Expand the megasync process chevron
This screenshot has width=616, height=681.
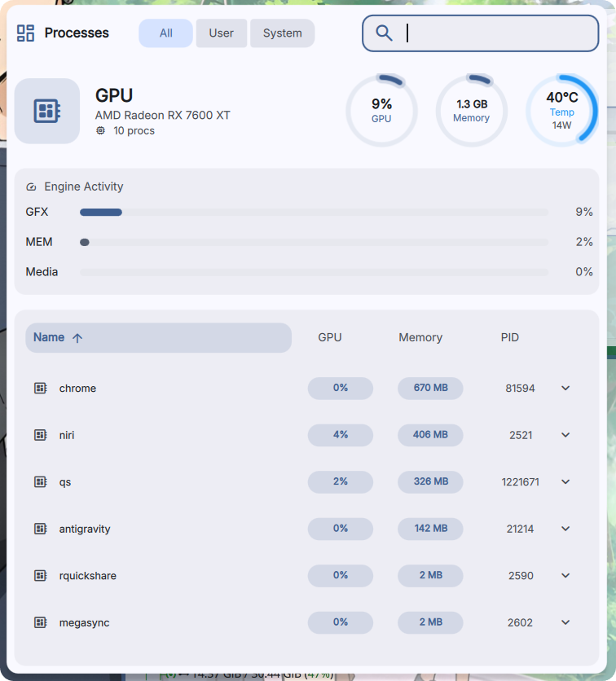(x=565, y=622)
